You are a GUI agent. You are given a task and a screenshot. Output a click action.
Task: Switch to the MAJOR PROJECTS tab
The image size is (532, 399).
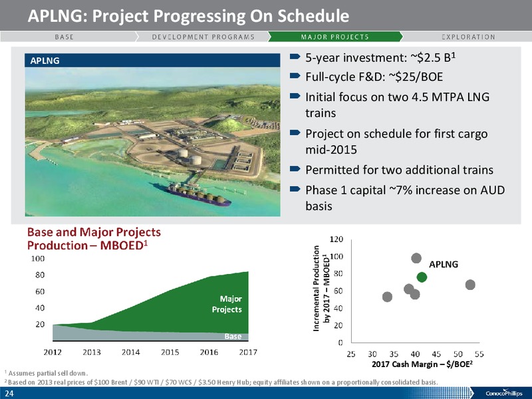(x=335, y=37)
